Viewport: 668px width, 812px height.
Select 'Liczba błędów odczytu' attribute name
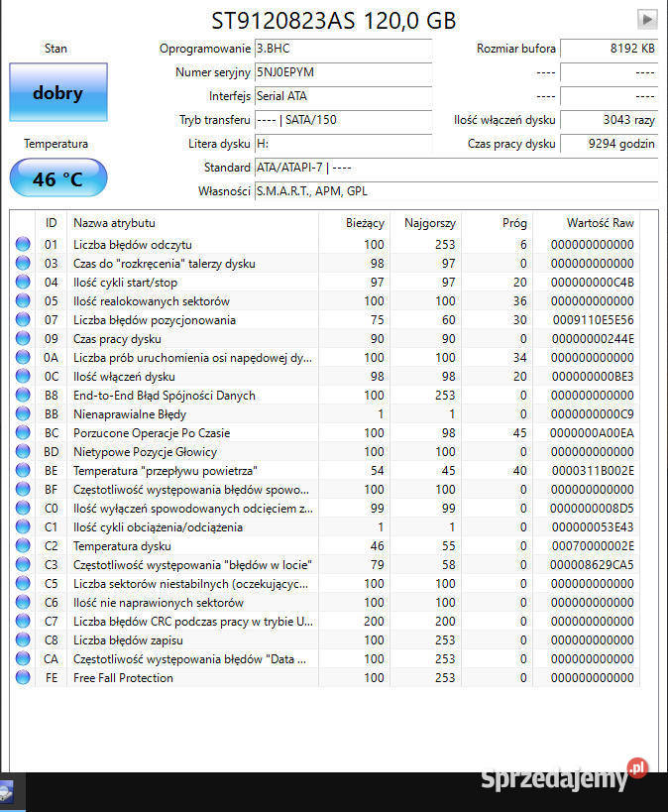(133, 245)
